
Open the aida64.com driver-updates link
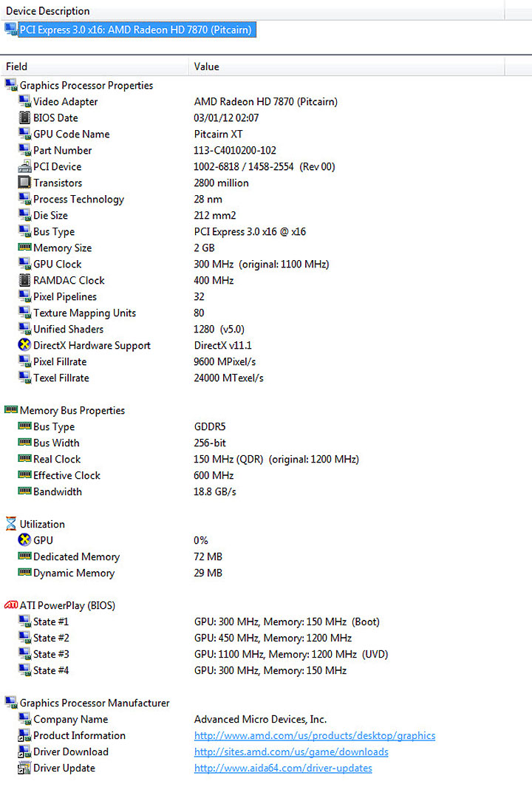coord(283,769)
